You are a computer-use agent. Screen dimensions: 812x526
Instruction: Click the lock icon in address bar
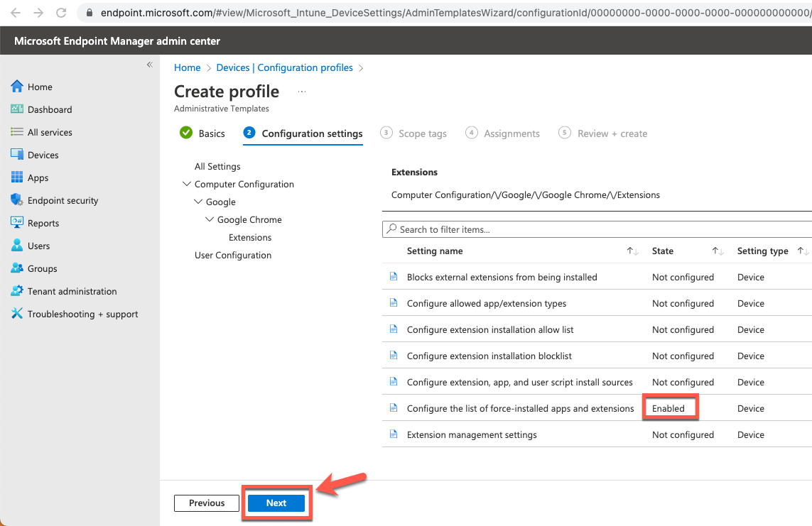[90, 12]
